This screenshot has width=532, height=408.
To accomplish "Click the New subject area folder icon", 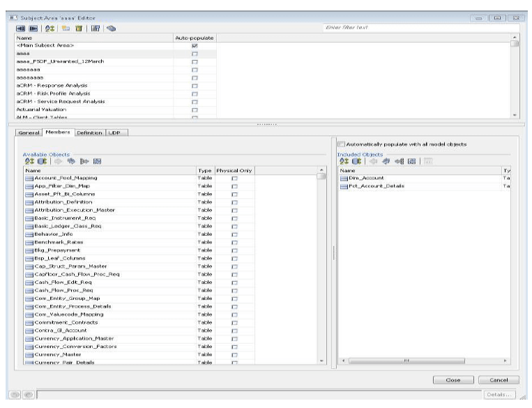I will 66,29.
